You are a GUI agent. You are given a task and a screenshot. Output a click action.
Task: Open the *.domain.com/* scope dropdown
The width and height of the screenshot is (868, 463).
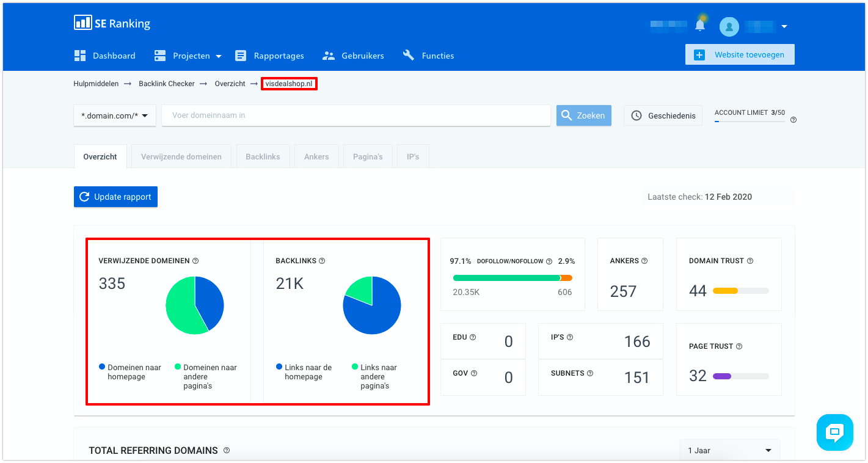115,115
